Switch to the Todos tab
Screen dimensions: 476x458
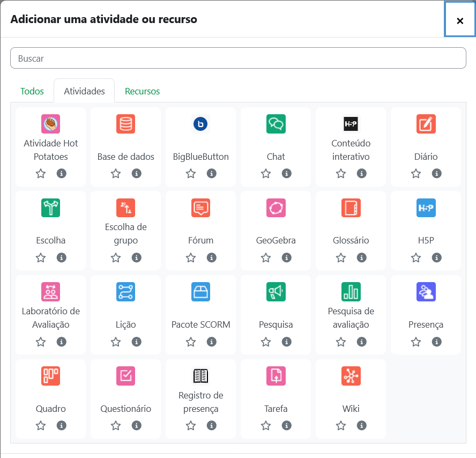pos(32,91)
